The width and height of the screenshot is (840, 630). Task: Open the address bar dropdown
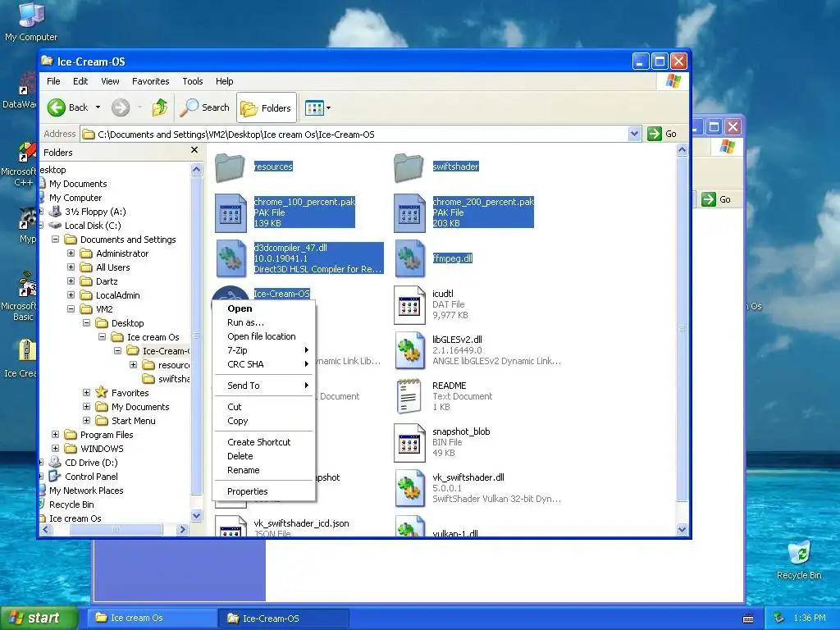click(634, 134)
